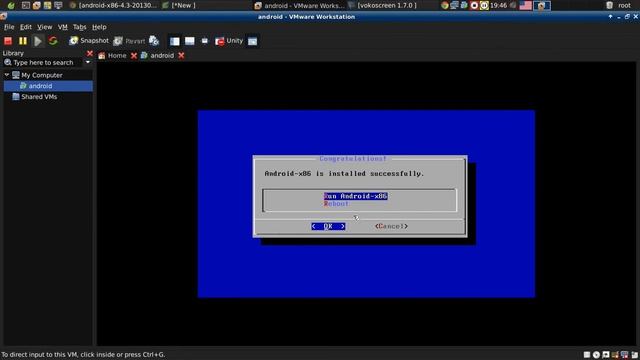640x360 pixels.
Task: Click the 19:46 clock in the panel
Action: [x=498, y=5]
